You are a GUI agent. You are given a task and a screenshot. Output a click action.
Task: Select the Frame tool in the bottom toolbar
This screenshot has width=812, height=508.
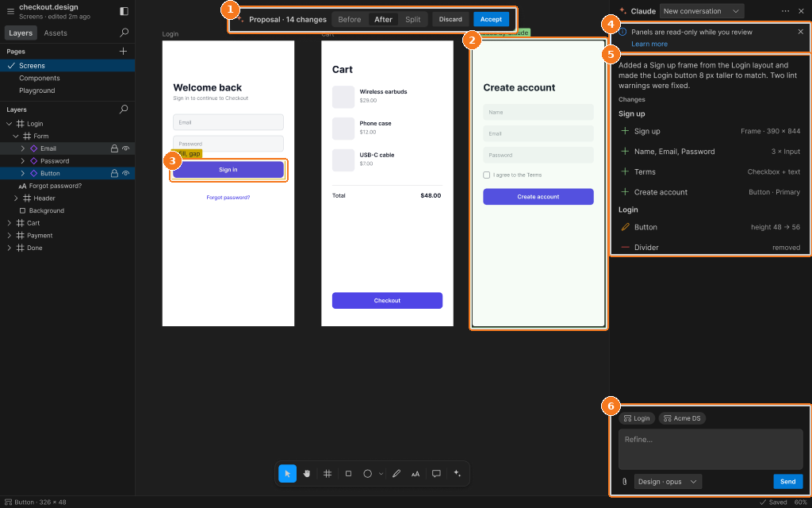tap(327, 473)
